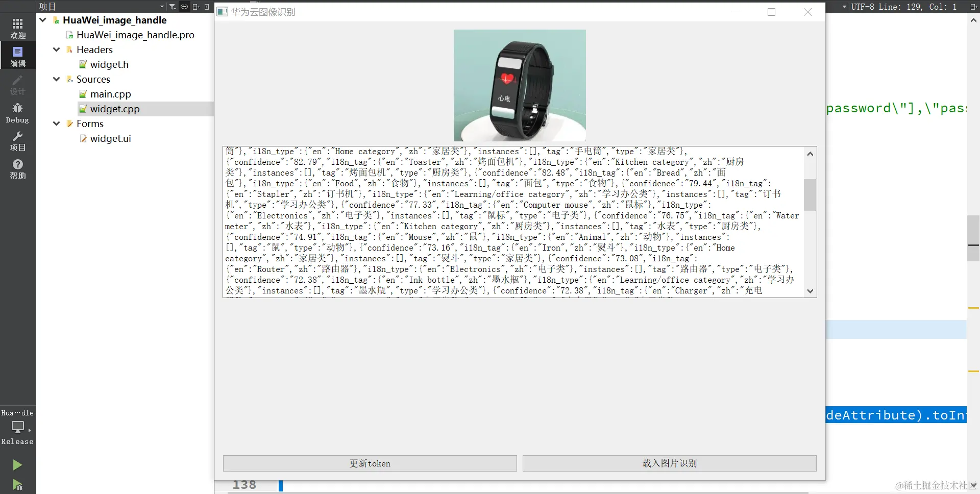Start debugging via the bug-play icon
Screen dimensions: 980x494
pyautogui.click(x=17, y=484)
